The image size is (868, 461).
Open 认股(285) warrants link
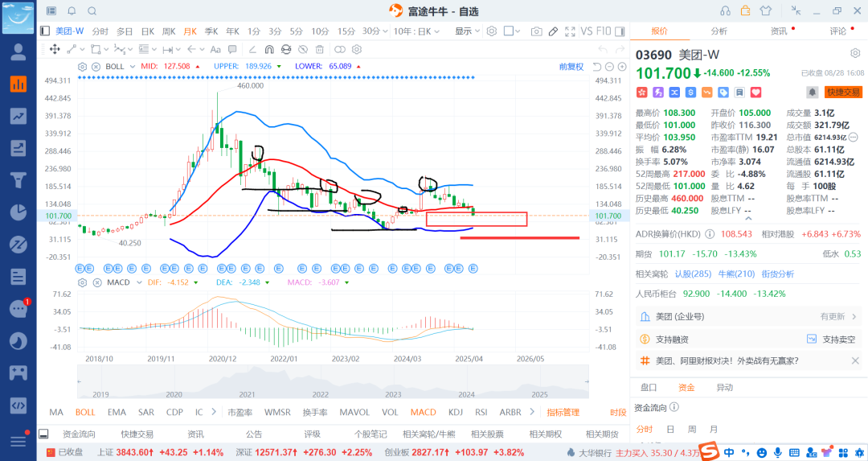[693, 274]
